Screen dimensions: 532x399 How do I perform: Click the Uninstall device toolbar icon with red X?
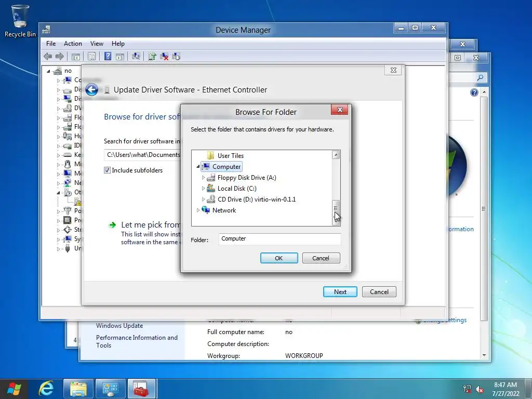(x=164, y=56)
